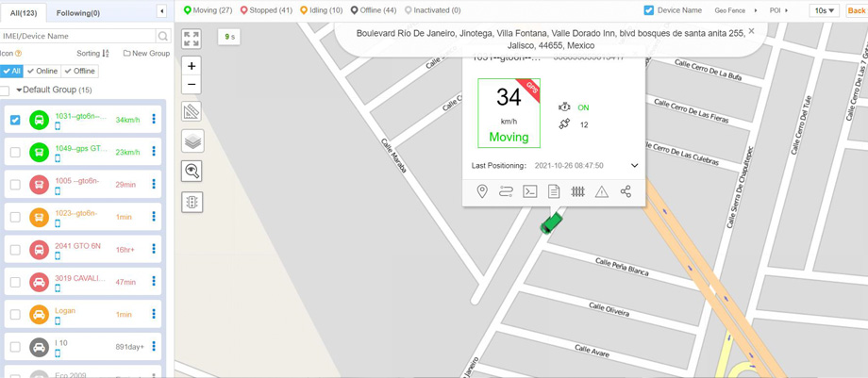Zoom in the map with plus button

click(192, 66)
